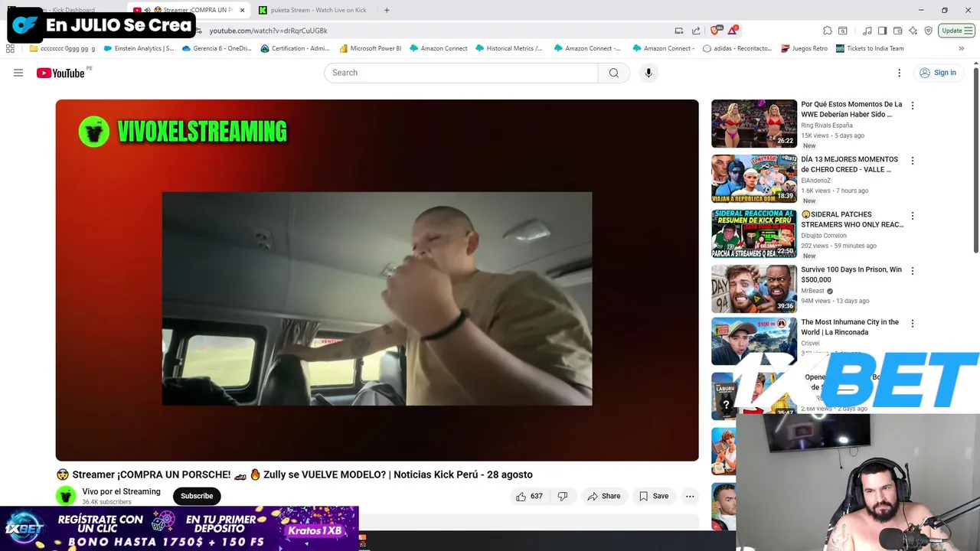The height and width of the screenshot is (551, 980).
Task: Toggle the browser sidebar panel icon
Action: pyautogui.click(x=882, y=31)
